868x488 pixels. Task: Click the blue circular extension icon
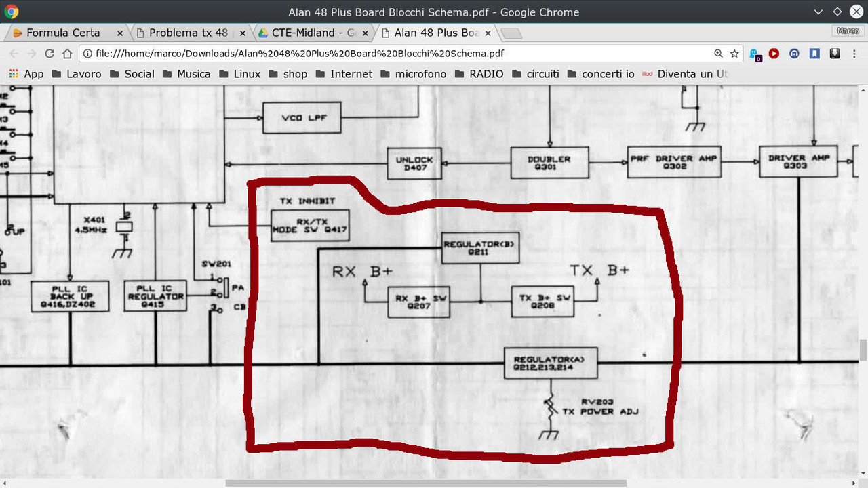point(794,54)
